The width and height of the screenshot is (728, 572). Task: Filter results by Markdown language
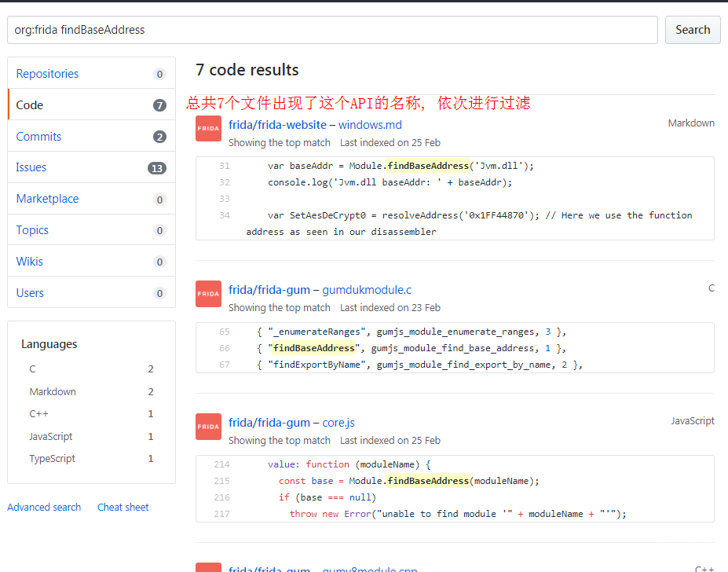coord(91,392)
